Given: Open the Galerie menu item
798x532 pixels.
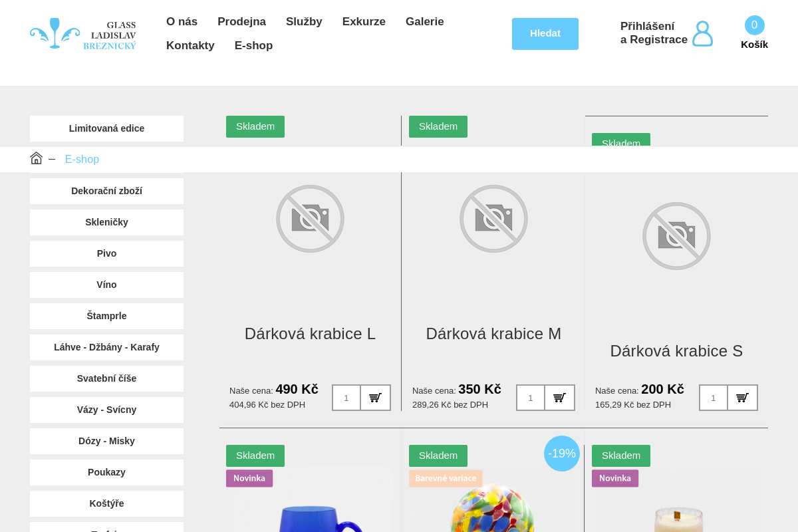Looking at the screenshot, I should (x=425, y=21).
